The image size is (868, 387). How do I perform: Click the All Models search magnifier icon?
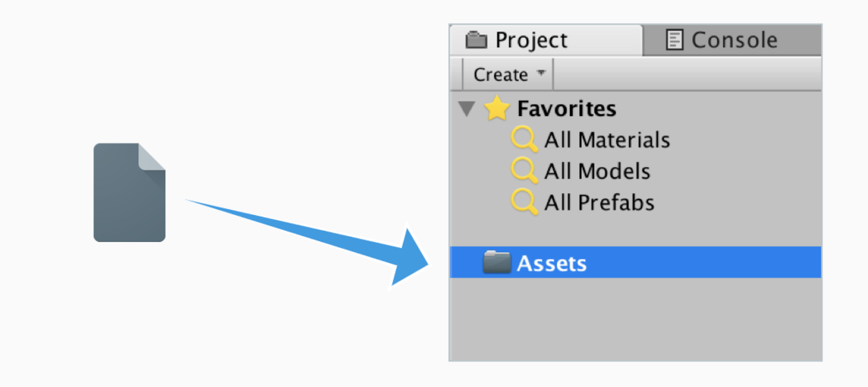coord(524,171)
